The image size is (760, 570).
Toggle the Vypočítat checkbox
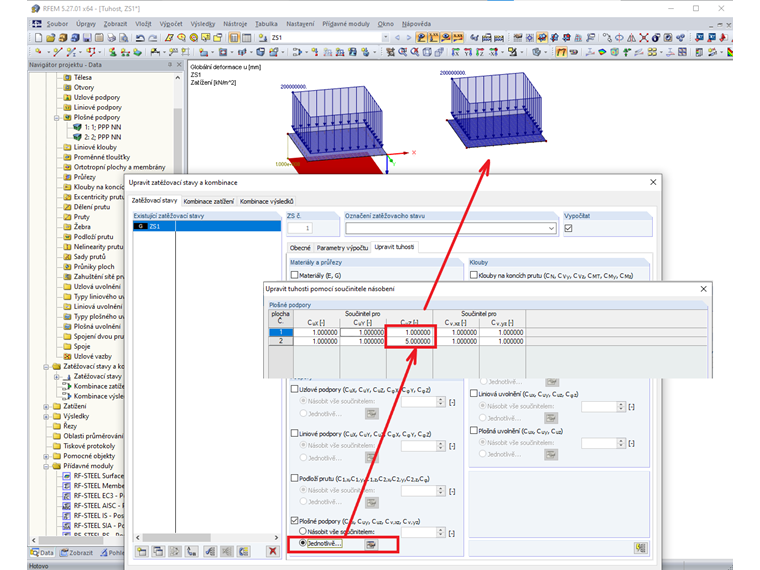point(569,228)
